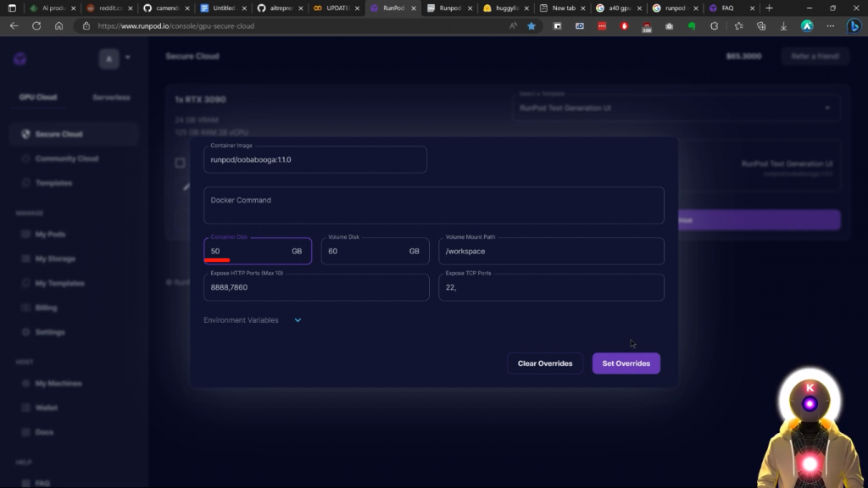Click the Expose HTTP Ports field

[x=316, y=287]
